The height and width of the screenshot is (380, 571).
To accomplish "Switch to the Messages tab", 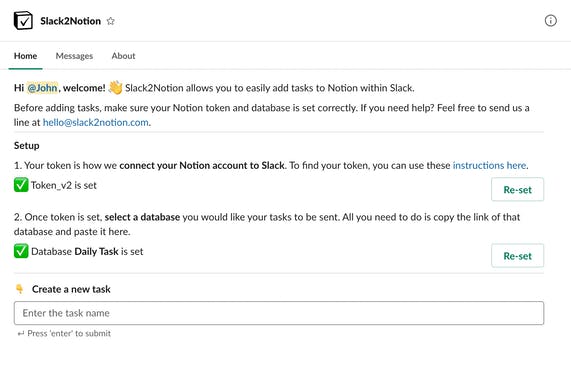I will (74, 56).
